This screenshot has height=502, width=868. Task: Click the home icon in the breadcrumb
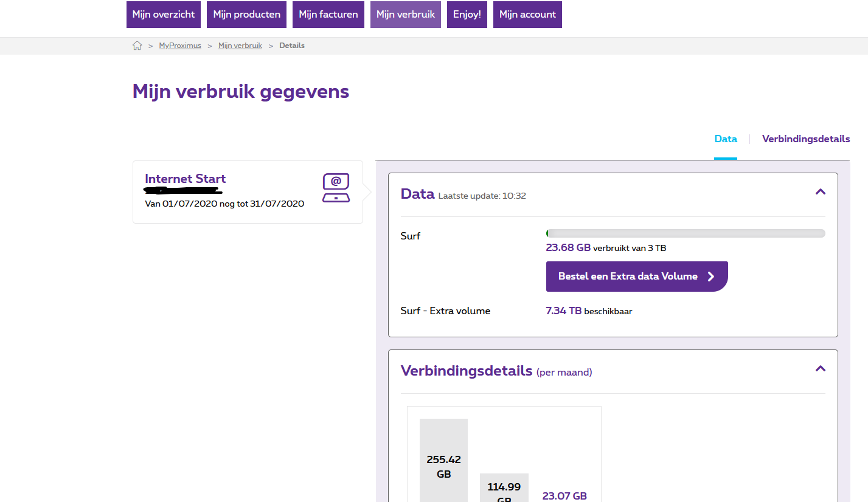tap(137, 46)
